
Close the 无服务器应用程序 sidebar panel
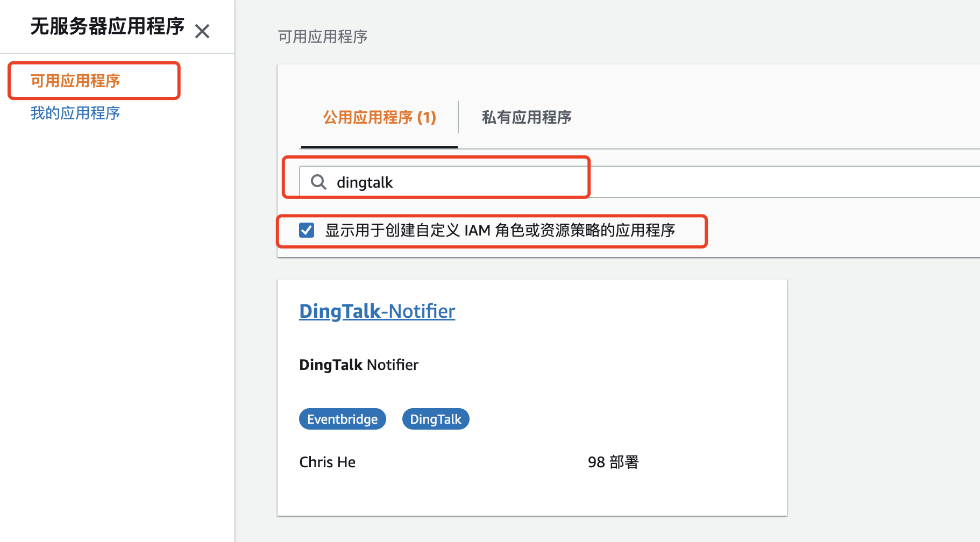click(x=202, y=31)
